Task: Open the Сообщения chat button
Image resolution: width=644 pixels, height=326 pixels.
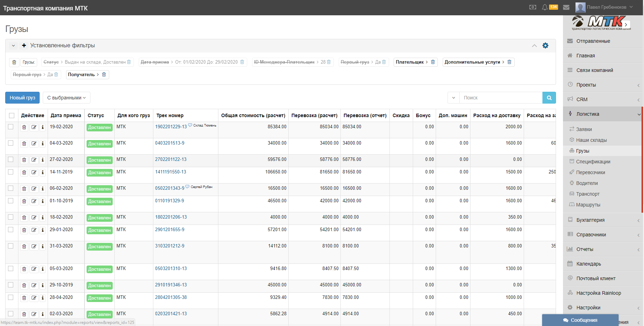Action: 580,320
